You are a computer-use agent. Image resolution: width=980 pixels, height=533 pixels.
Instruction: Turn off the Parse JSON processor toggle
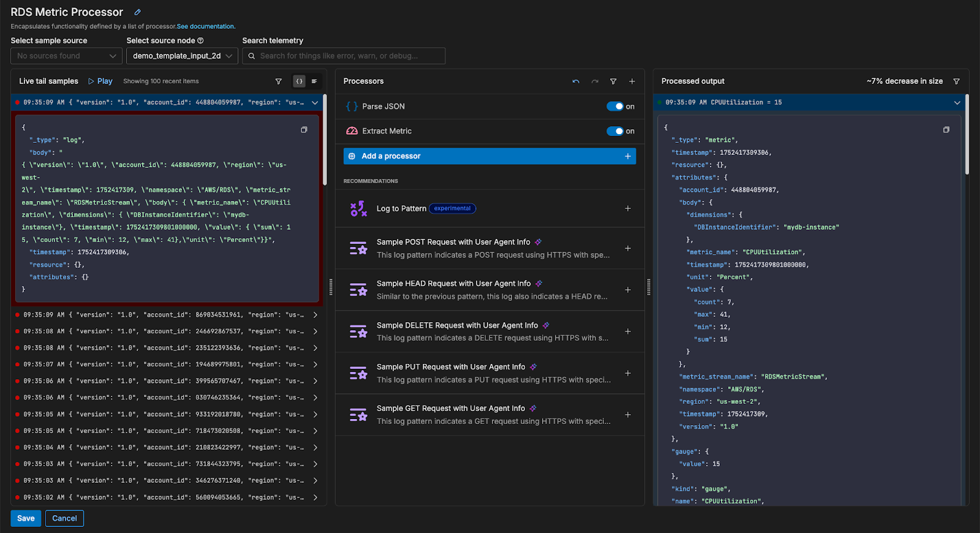615,107
